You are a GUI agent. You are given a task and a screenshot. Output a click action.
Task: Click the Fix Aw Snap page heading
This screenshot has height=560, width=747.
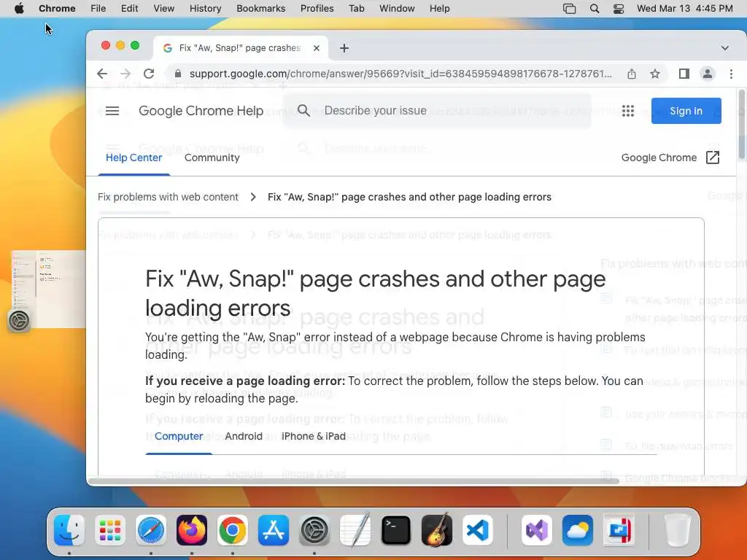376,293
